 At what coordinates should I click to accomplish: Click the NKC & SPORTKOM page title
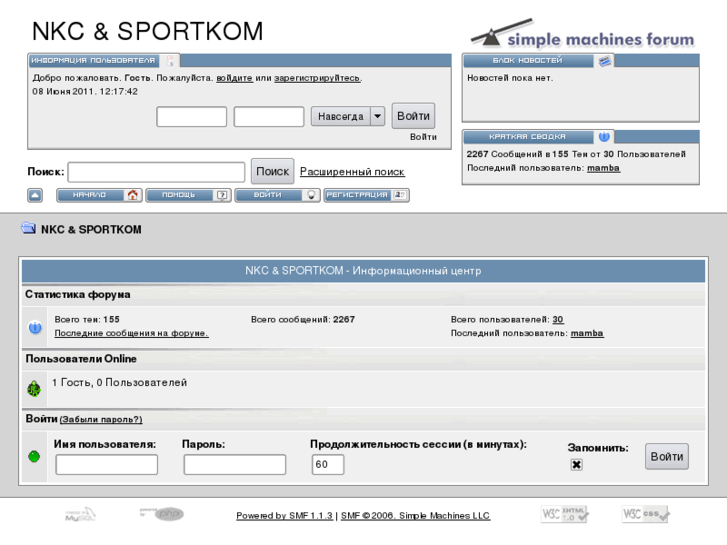[147, 31]
